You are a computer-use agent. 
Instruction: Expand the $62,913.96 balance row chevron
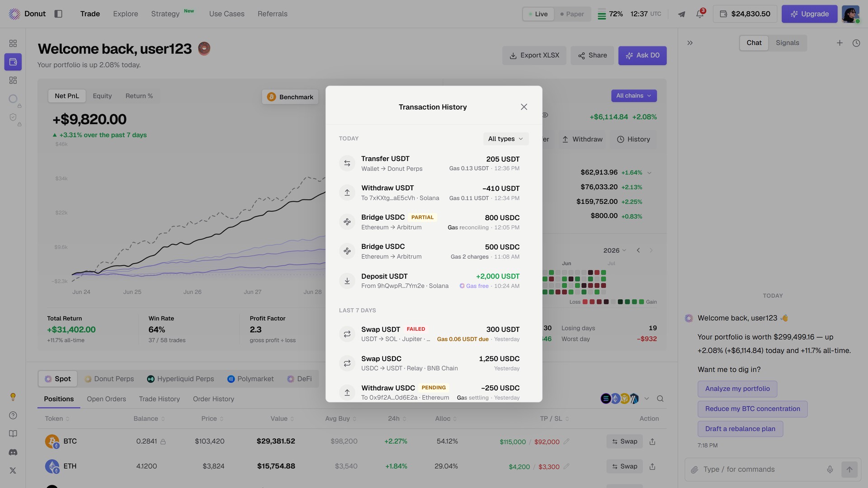coord(649,173)
